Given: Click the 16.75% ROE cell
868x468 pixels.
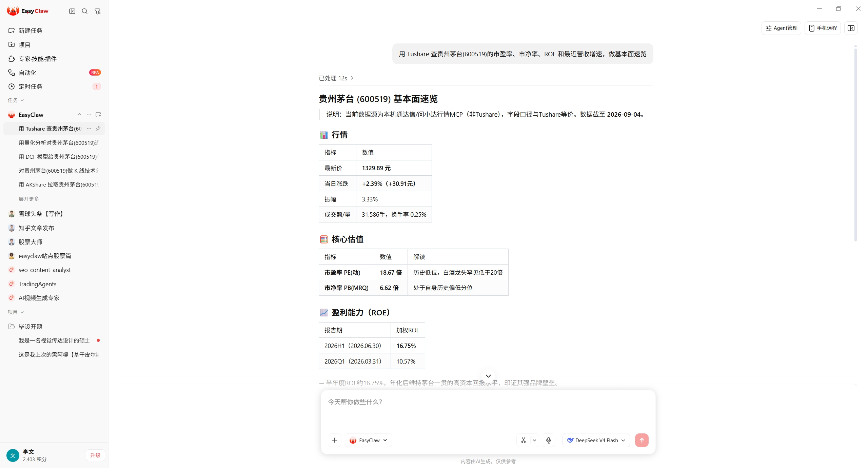Looking at the screenshot, I should coord(408,346).
